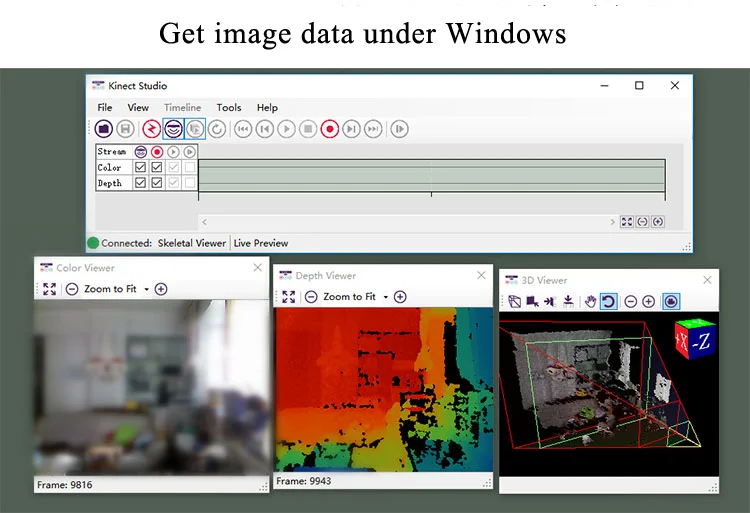Image resolution: width=750 pixels, height=513 pixels.
Task: Toggle Color stream live checkbox
Action: 140,167
